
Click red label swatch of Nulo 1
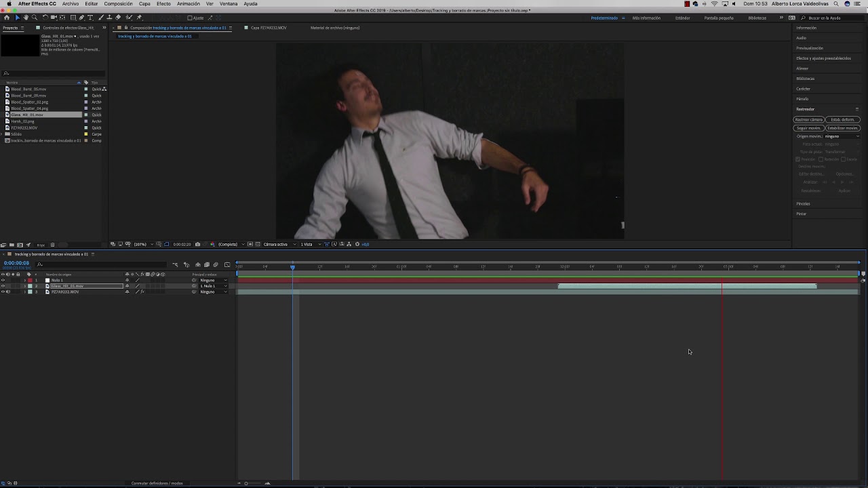point(30,280)
